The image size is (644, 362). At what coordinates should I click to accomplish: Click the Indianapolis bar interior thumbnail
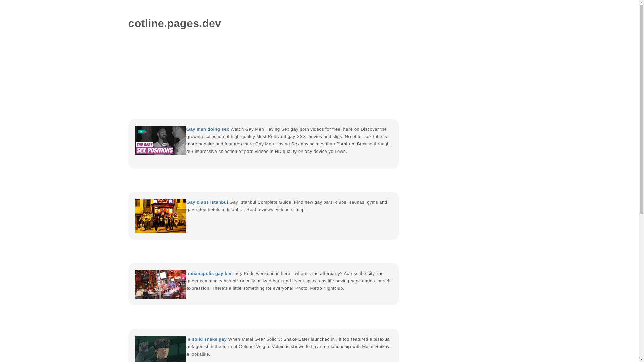(161, 284)
